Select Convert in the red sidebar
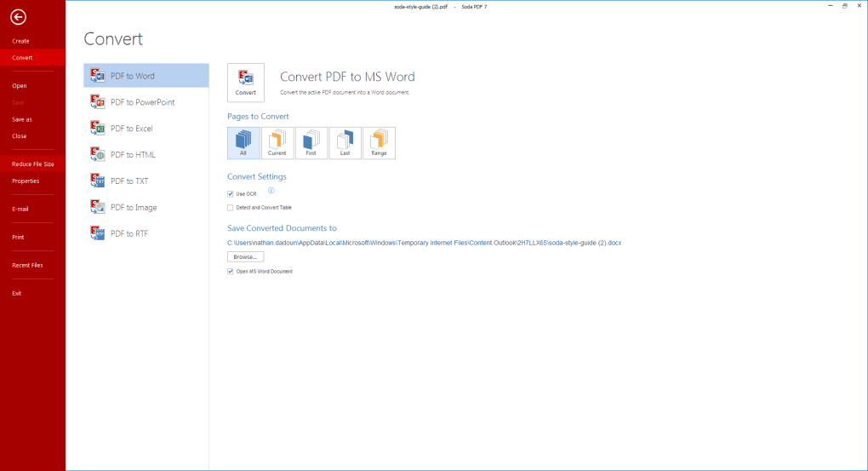 32,58
